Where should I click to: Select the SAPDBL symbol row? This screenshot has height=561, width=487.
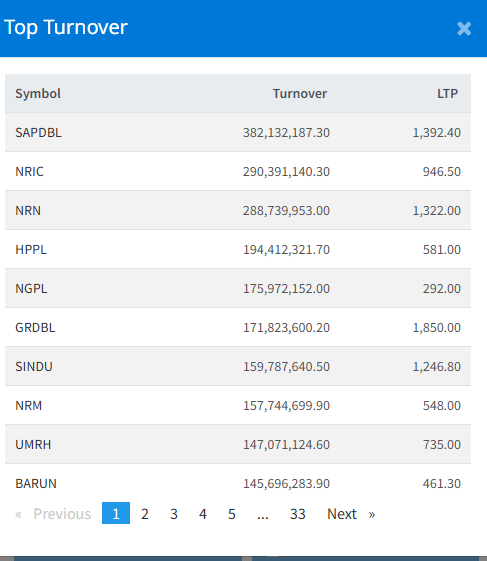(x=238, y=132)
